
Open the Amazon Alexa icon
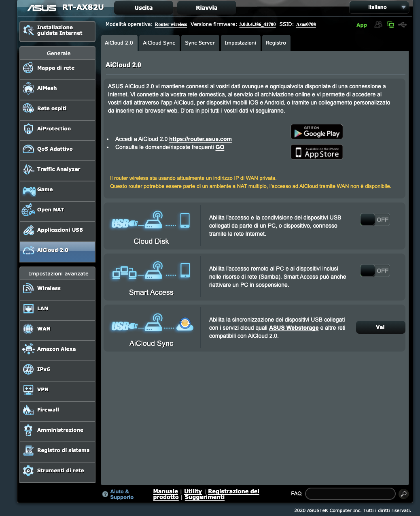click(x=28, y=349)
